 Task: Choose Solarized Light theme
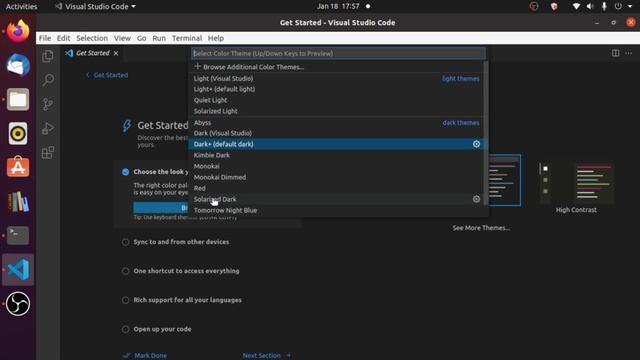coord(337,111)
